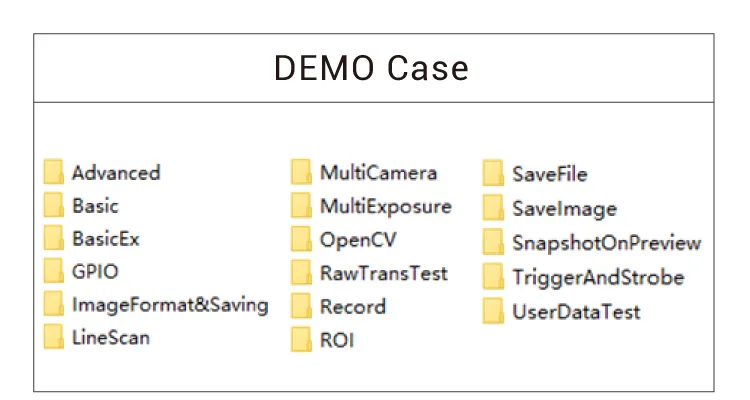This screenshot has height=400, width=750.
Task: Select the SaveImage folder label
Action: pos(564,209)
